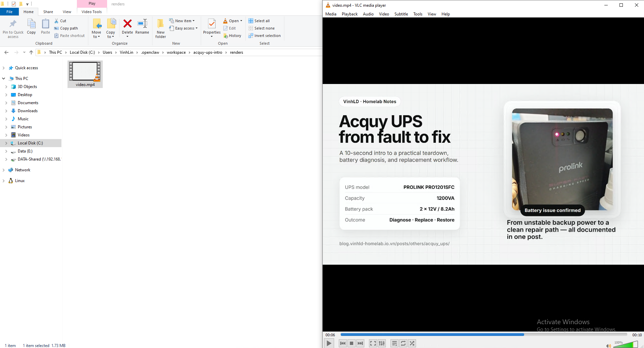Open Customize Quick Access Toolbar dropdown
Image resolution: width=644 pixels, height=348 pixels.
28,4
